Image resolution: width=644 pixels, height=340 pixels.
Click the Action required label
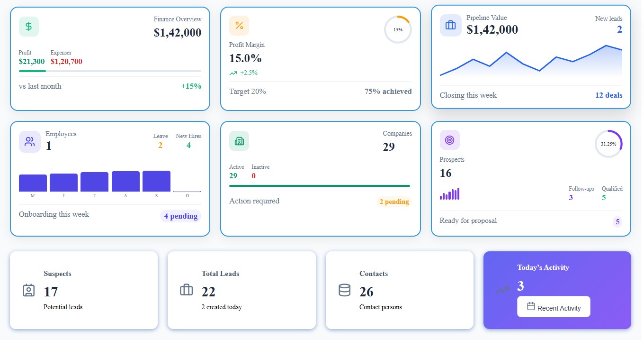[x=254, y=201]
